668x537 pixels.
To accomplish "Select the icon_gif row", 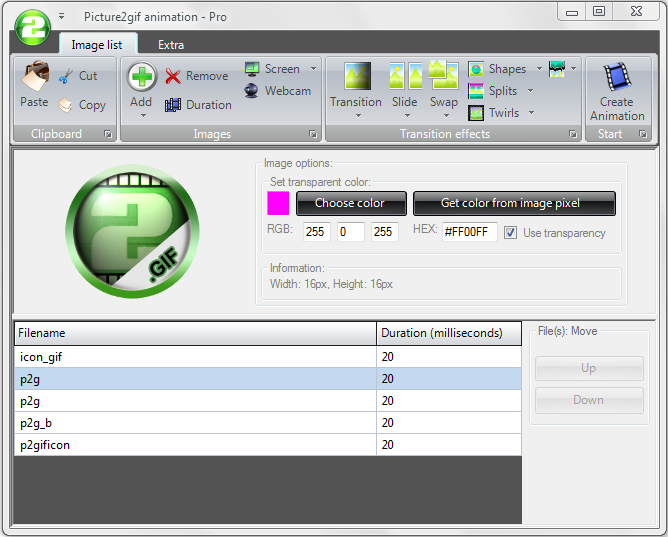I will coord(268,357).
